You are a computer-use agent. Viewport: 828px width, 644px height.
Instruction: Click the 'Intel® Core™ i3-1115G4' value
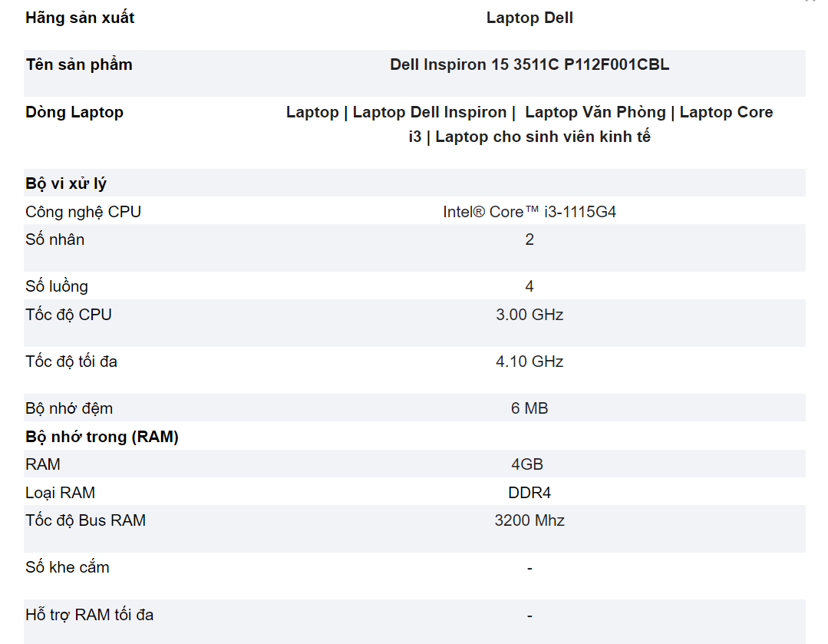point(529,212)
